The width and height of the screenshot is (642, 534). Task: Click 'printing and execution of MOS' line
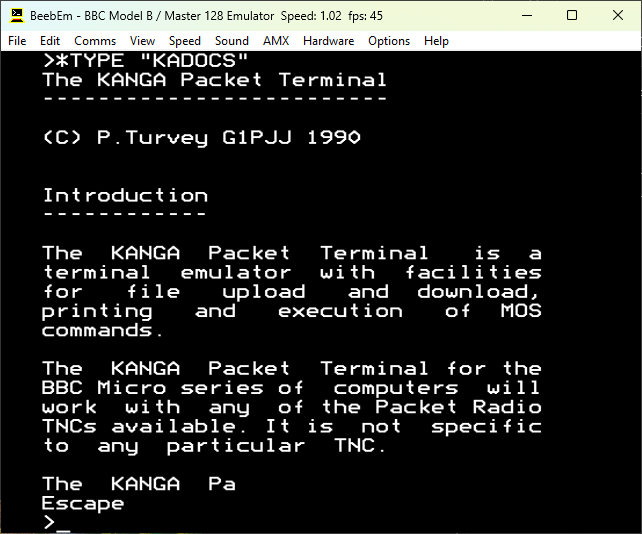point(292,311)
